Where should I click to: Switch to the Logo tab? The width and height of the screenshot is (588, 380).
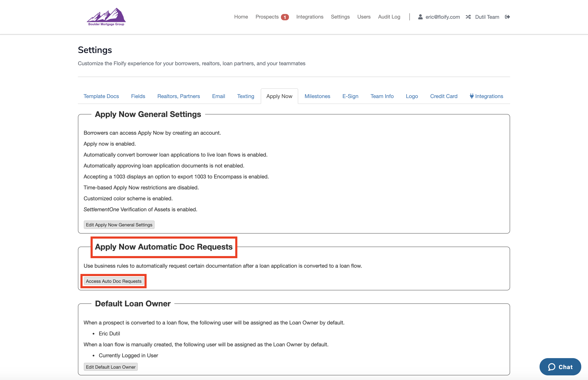412,96
